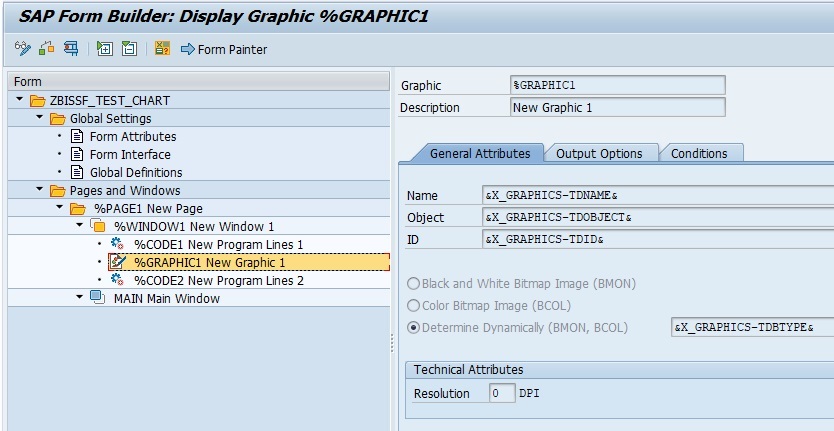Click the Technical Attributes group header

coord(620,369)
